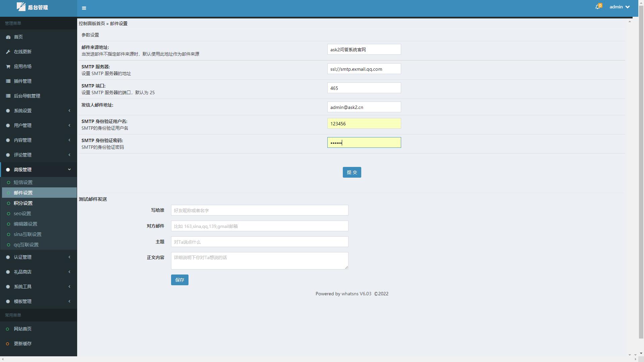Click the cart icon for 应用市场

point(8,66)
